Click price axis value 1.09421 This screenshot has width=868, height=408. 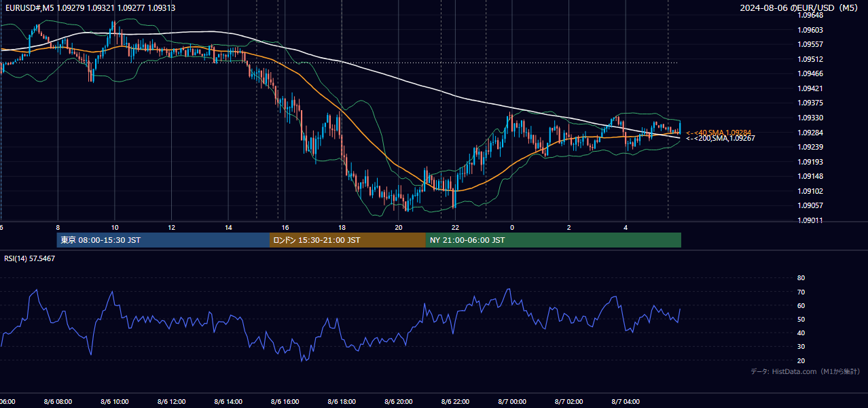click(x=810, y=88)
